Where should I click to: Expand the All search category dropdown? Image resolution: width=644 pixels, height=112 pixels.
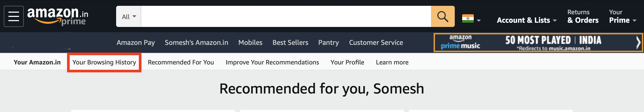point(129,16)
